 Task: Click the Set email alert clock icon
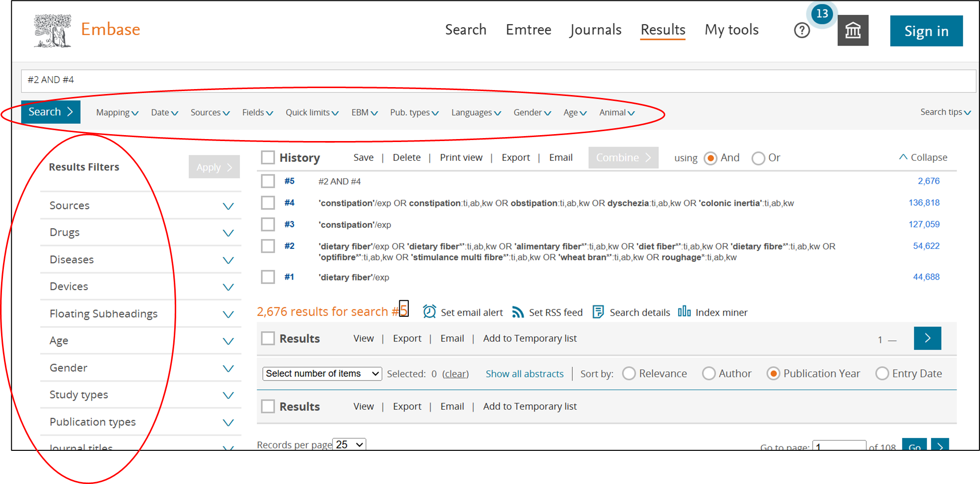click(429, 312)
